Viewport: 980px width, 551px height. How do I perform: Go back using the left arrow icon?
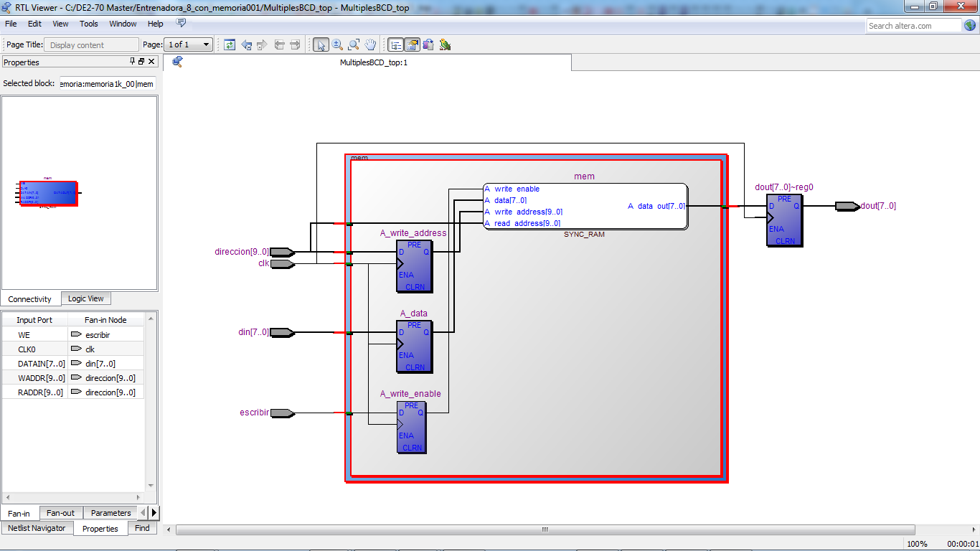pyautogui.click(x=247, y=44)
